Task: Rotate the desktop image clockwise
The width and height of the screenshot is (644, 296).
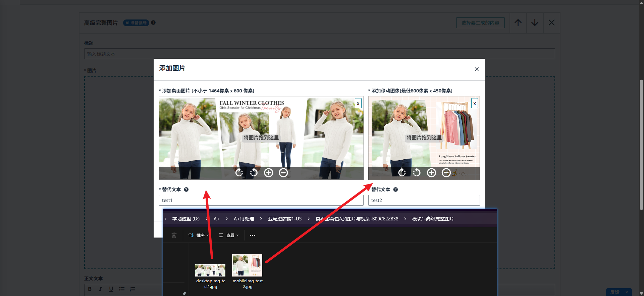Action: pyautogui.click(x=239, y=173)
